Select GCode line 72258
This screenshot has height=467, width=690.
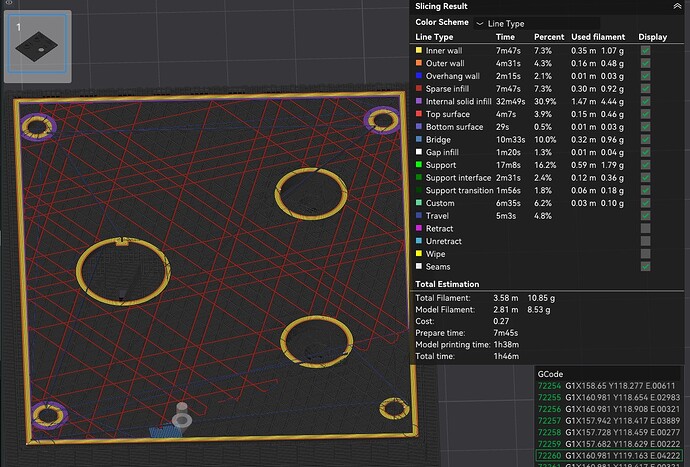pos(609,432)
